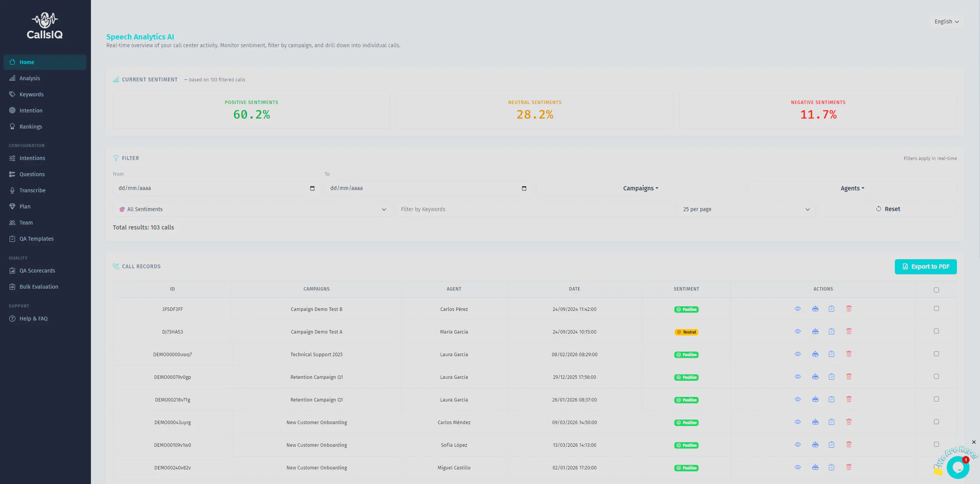Click the Date column header
This screenshot has width=980, height=484.
pyautogui.click(x=574, y=289)
